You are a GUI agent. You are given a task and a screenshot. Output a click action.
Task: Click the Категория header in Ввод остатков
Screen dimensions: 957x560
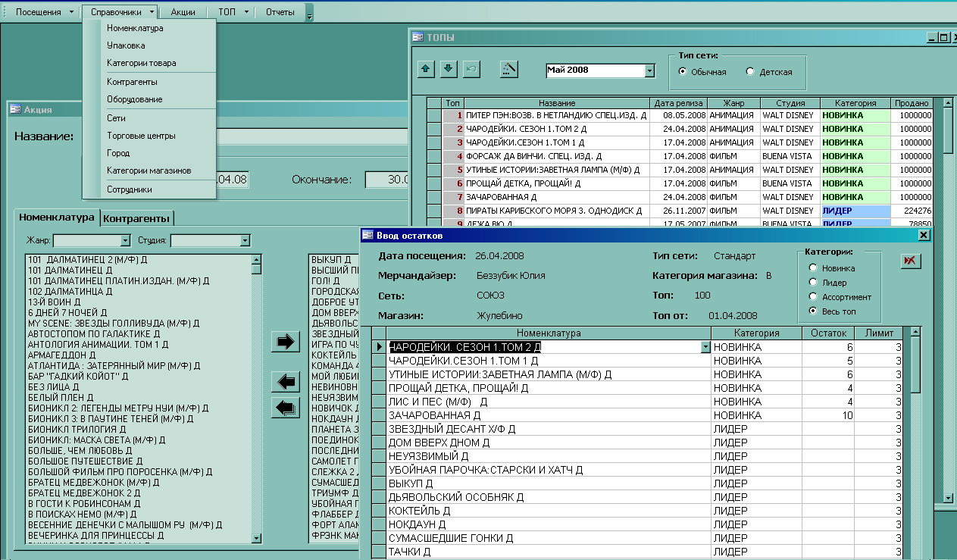[756, 333]
